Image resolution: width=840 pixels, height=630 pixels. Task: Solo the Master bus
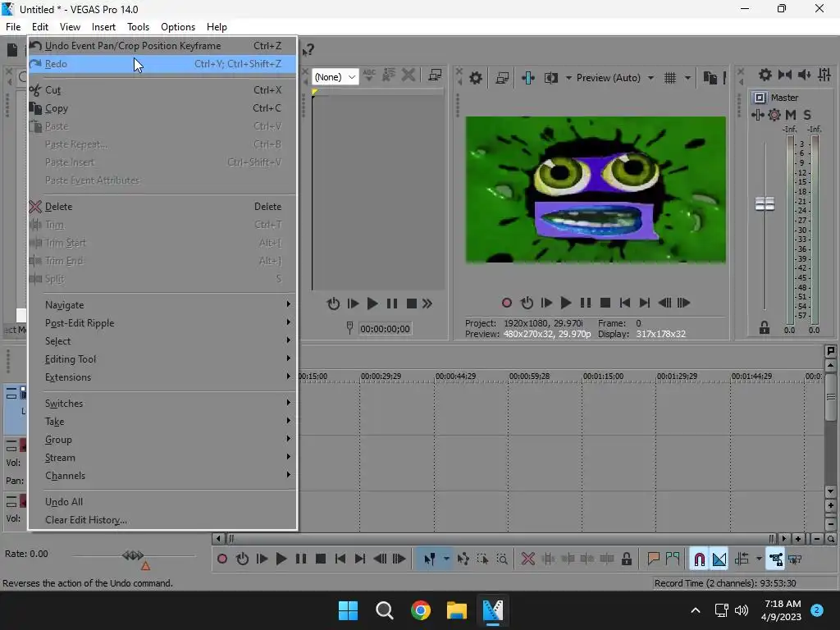point(807,115)
